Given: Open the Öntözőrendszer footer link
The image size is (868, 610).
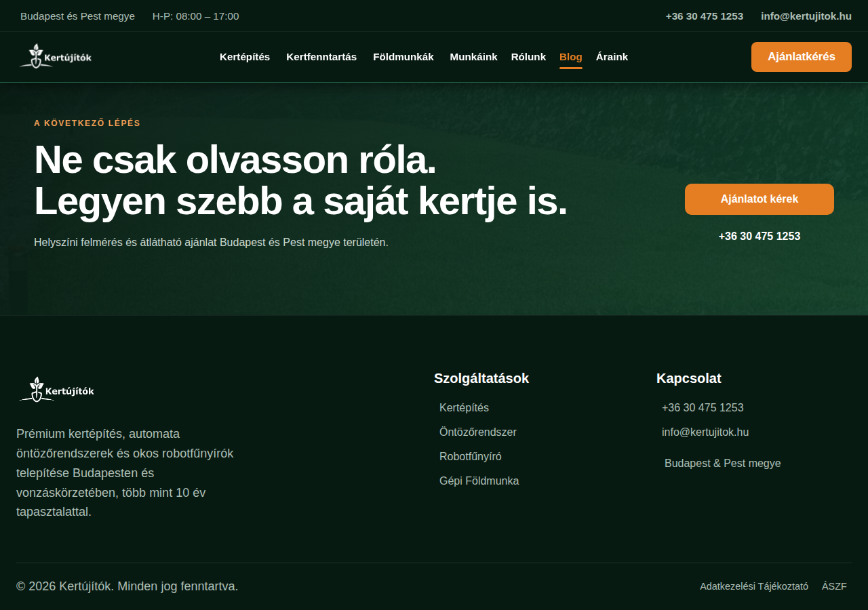Looking at the screenshot, I should 478,432.
